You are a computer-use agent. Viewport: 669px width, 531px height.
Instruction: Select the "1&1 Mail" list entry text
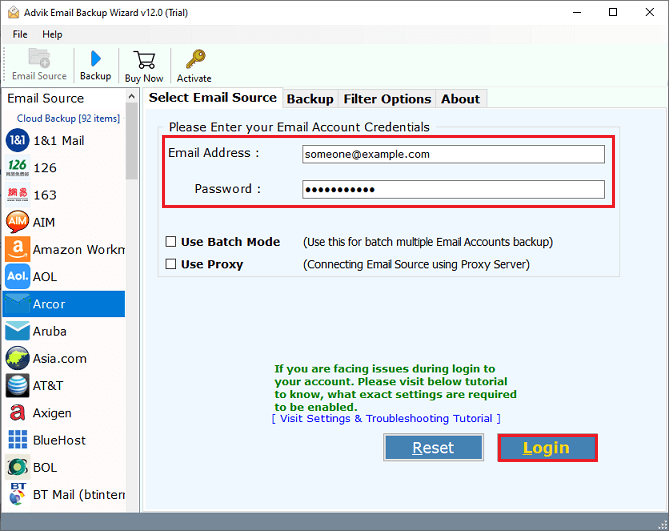coord(59,140)
